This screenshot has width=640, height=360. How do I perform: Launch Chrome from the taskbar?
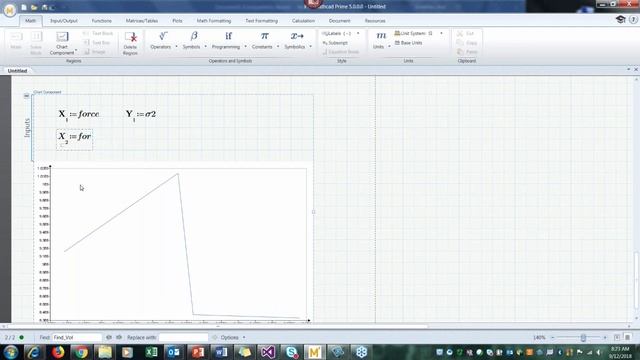[x=81, y=352]
